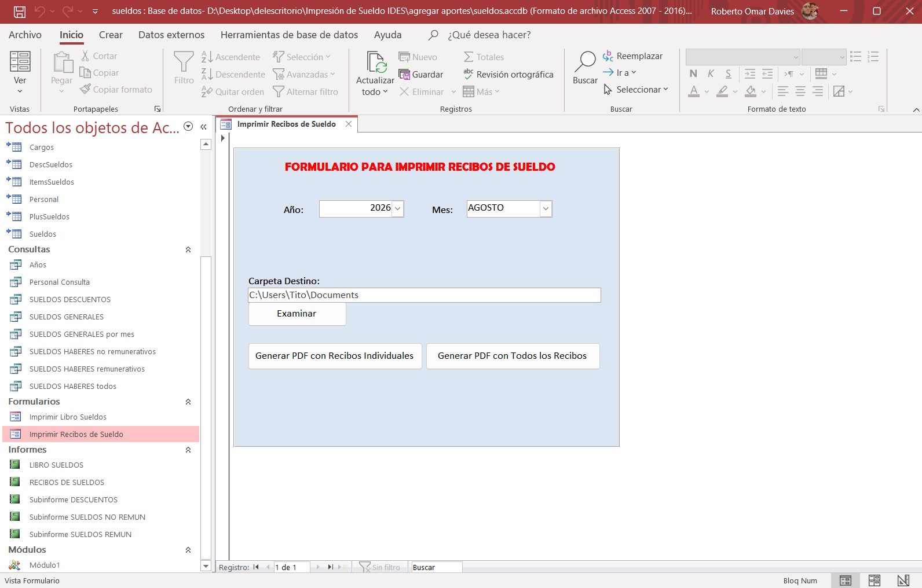Switch to Layout view in status bar

pyautogui.click(x=875, y=580)
